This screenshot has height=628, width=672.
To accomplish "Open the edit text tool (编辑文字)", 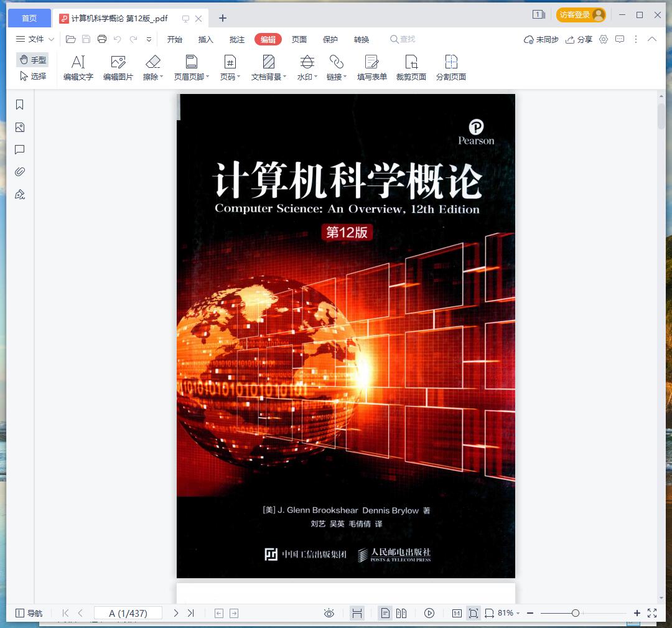I will tap(78, 68).
